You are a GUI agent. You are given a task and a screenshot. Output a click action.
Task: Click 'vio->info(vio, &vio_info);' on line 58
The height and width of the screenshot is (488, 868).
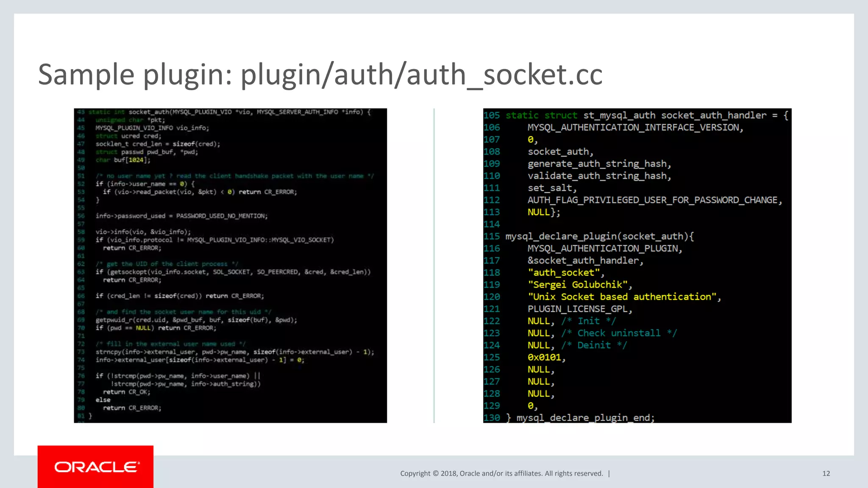click(143, 232)
